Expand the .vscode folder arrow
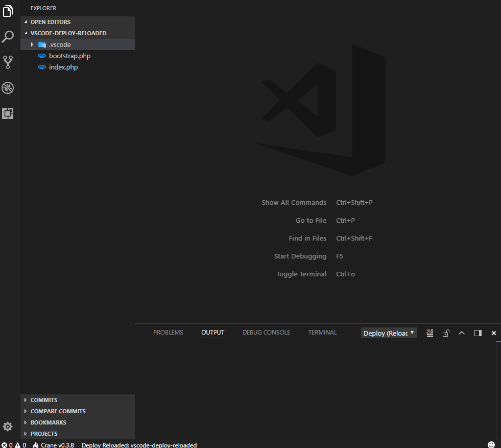This screenshot has width=501, height=448. click(x=32, y=44)
